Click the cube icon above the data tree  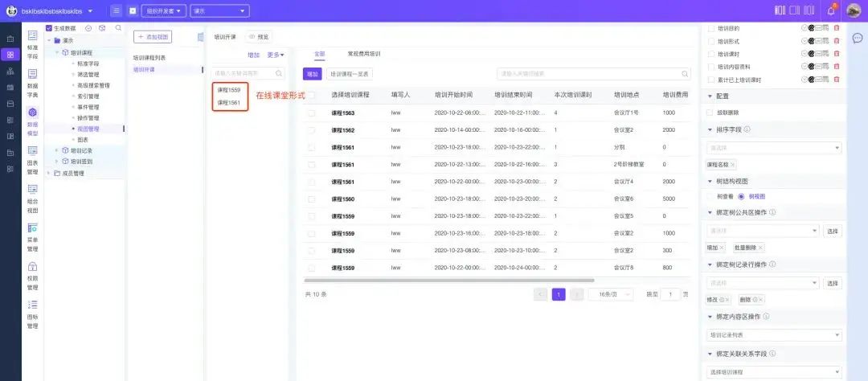coord(102,27)
